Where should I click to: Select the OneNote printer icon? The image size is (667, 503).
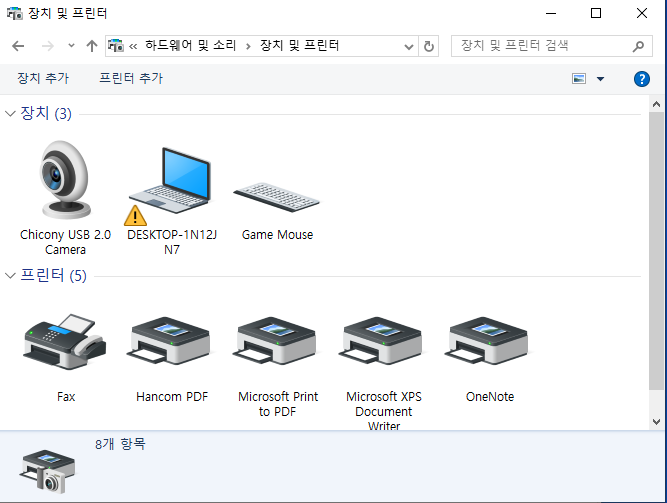coord(488,341)
